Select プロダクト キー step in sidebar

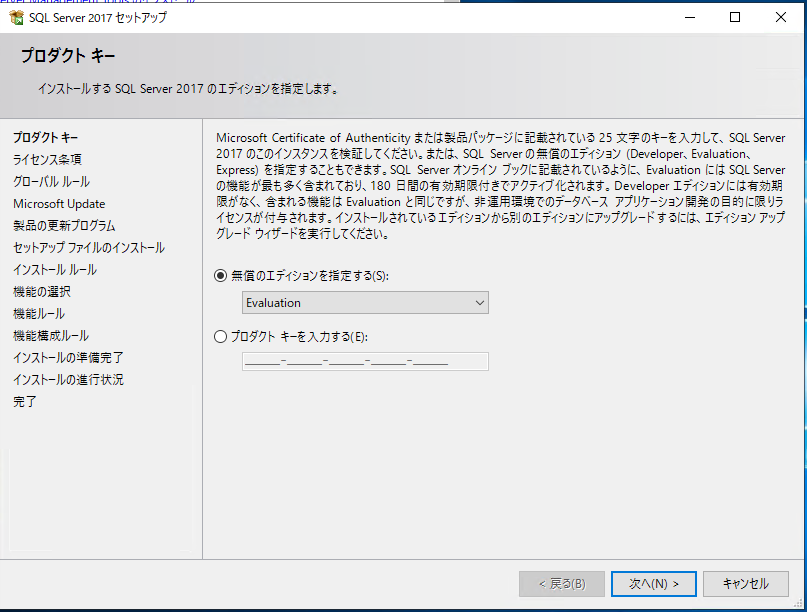pyautogui.click(x=45, y=137)
